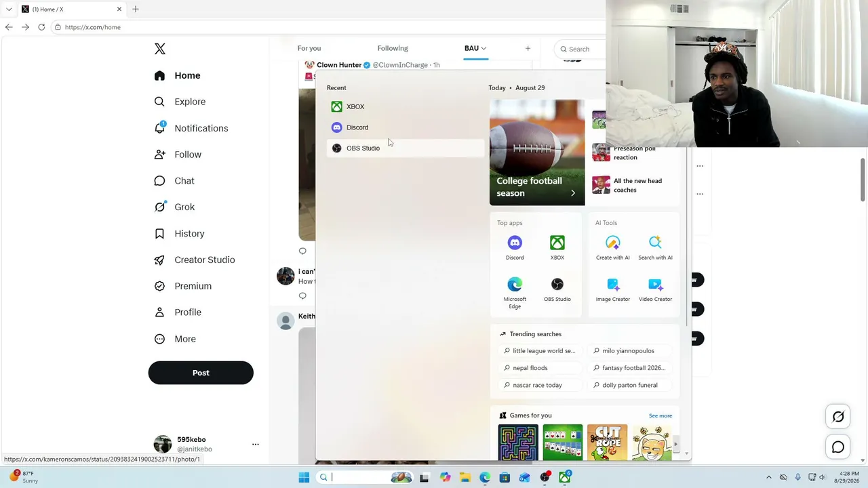This screenshot has height=488, width=868.
Task: Click the X Search field
Action: click(580, 49)
